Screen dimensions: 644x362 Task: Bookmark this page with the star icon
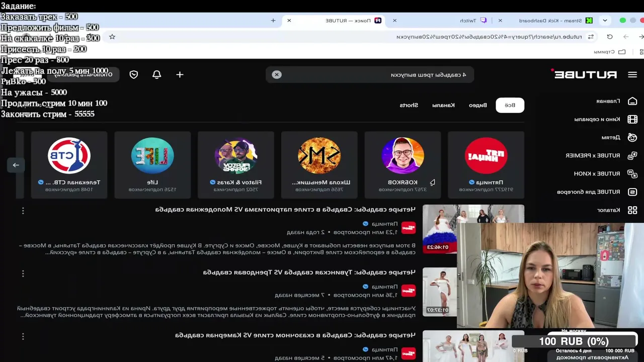click(112, 37)
